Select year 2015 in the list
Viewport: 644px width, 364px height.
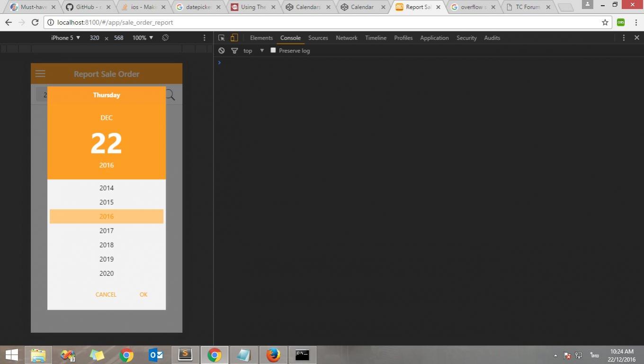[107, 202]
